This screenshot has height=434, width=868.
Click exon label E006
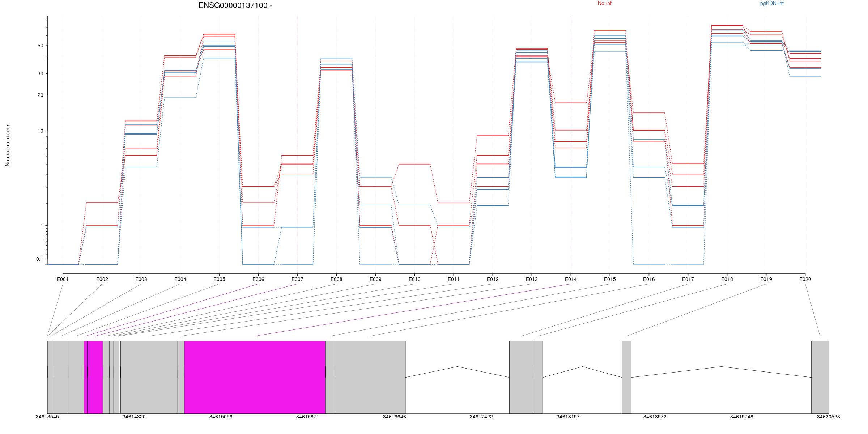258,279
